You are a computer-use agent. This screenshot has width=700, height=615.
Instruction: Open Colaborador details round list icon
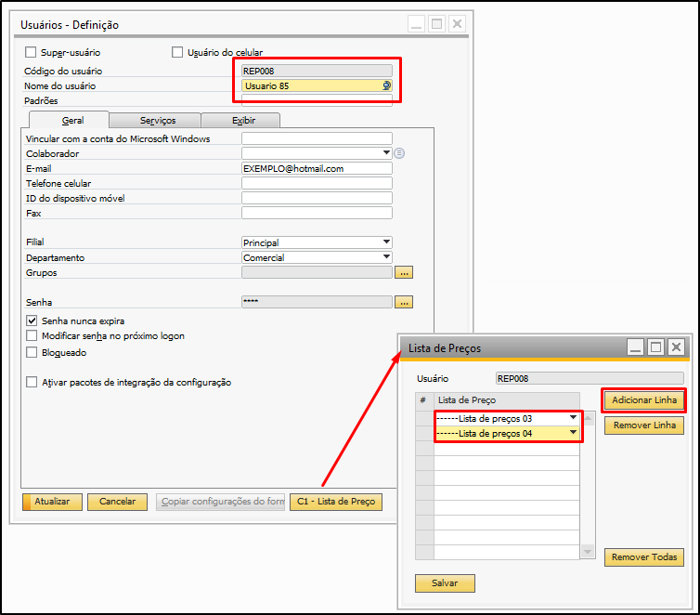[x=399, y=153]
